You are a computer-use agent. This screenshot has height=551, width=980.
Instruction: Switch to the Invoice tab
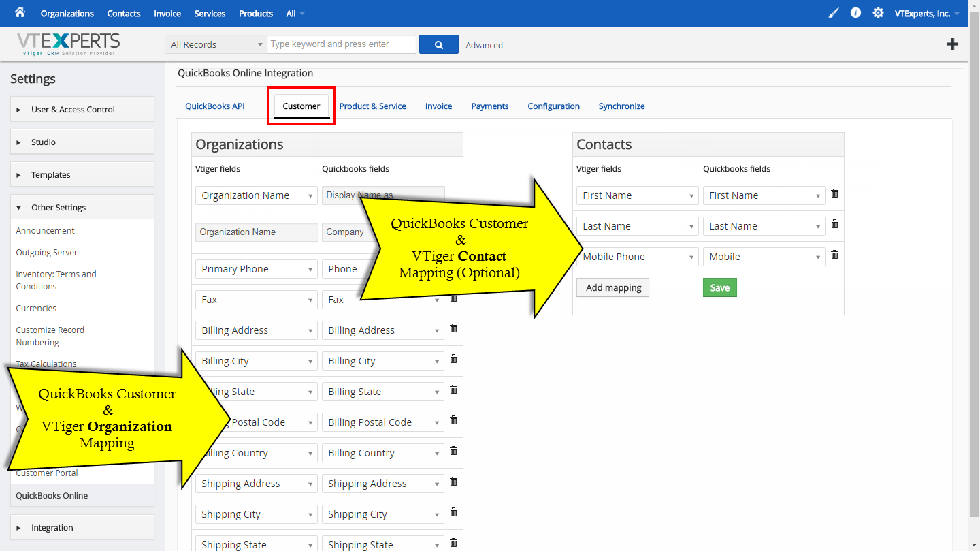coord(439,106)
